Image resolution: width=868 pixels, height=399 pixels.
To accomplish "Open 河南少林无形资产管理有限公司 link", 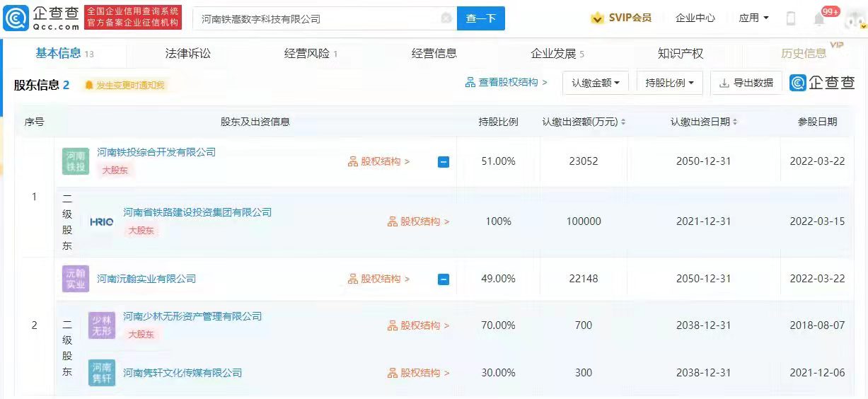I will coord(192,316).
